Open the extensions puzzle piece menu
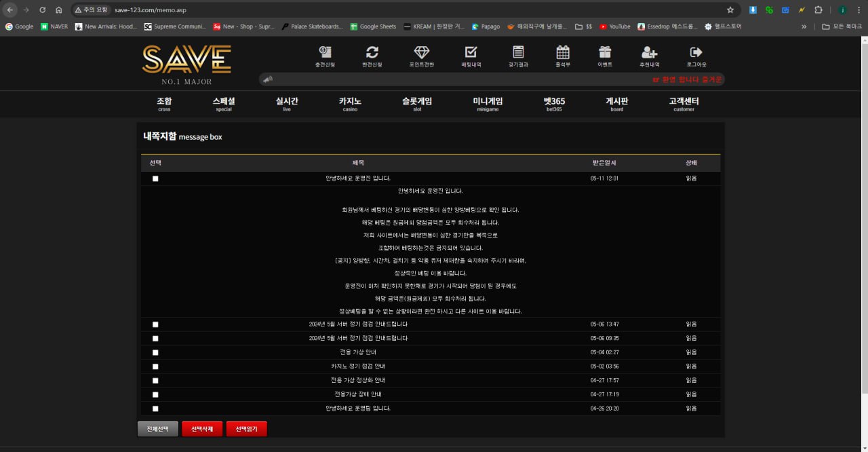868x452 pixels. pos(818,10)
